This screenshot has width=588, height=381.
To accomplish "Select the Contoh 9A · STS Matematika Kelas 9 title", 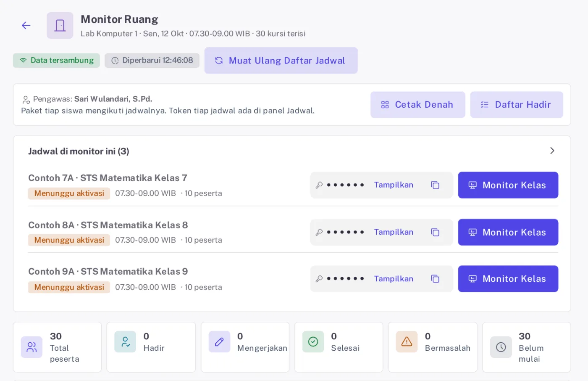I will coord(108,272).
